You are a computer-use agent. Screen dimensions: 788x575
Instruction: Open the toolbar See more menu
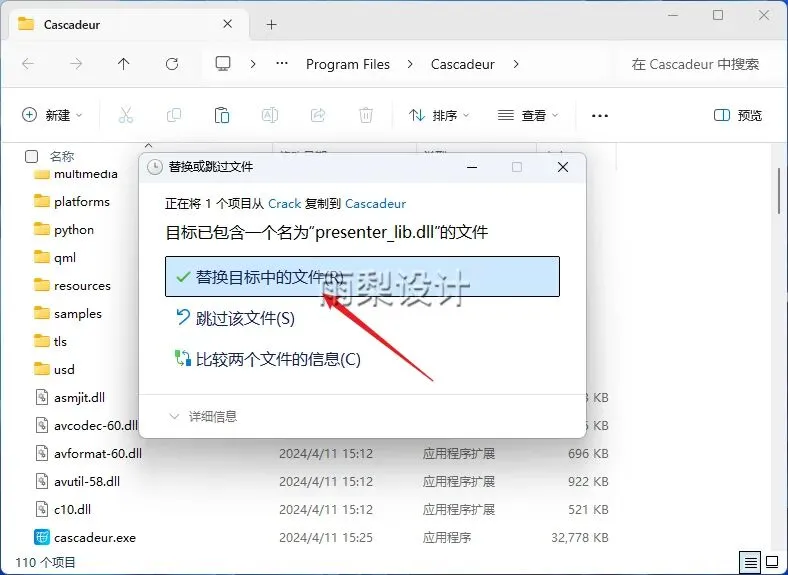pyautogui.click(x=600, y=116)
